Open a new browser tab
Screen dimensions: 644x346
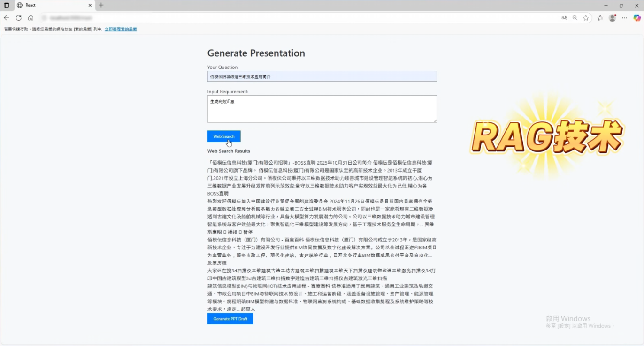click(101, 5)
